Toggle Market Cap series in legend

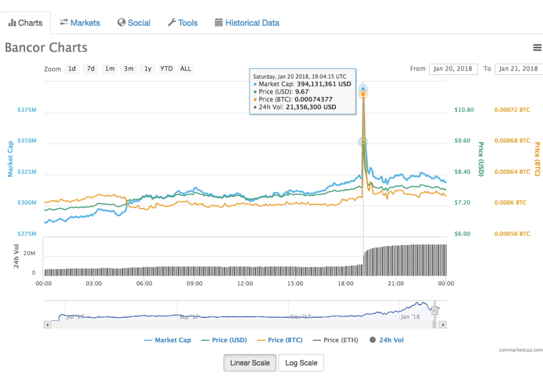tap(167, 340)
